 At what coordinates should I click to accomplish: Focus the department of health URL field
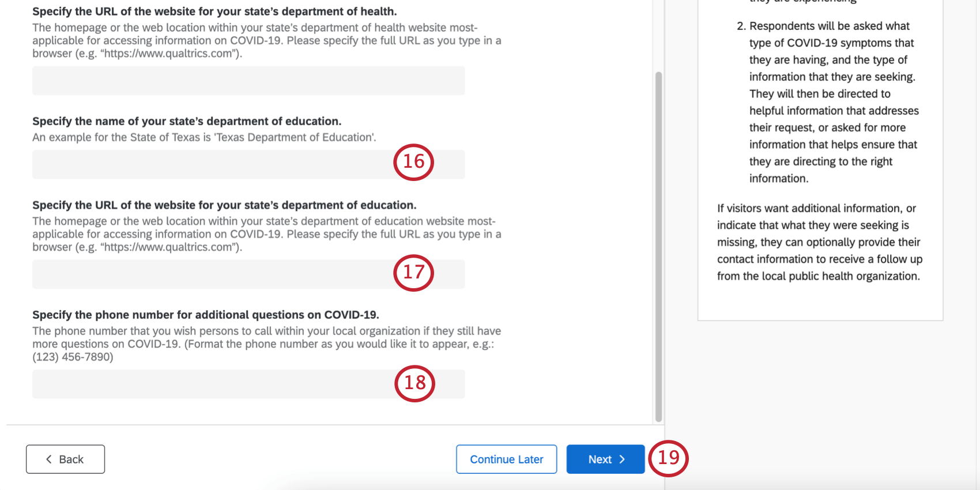[x=248, y=81]
